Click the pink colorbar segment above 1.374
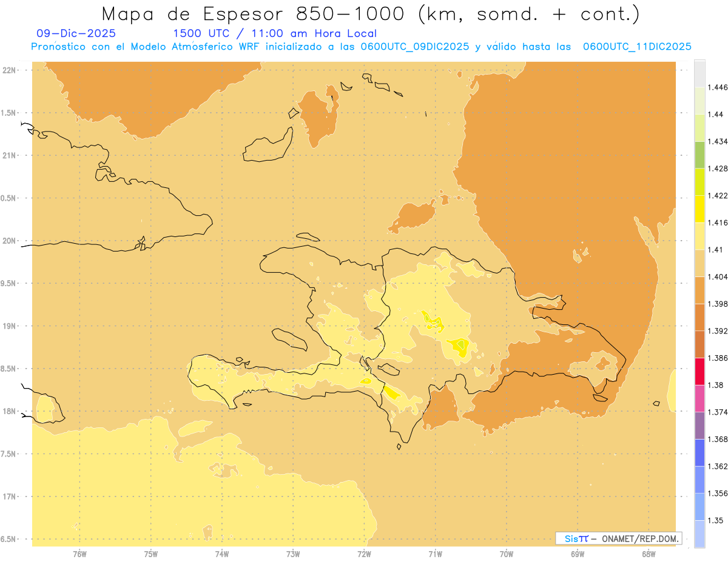The image size is (728, 562). pos(700,398)
